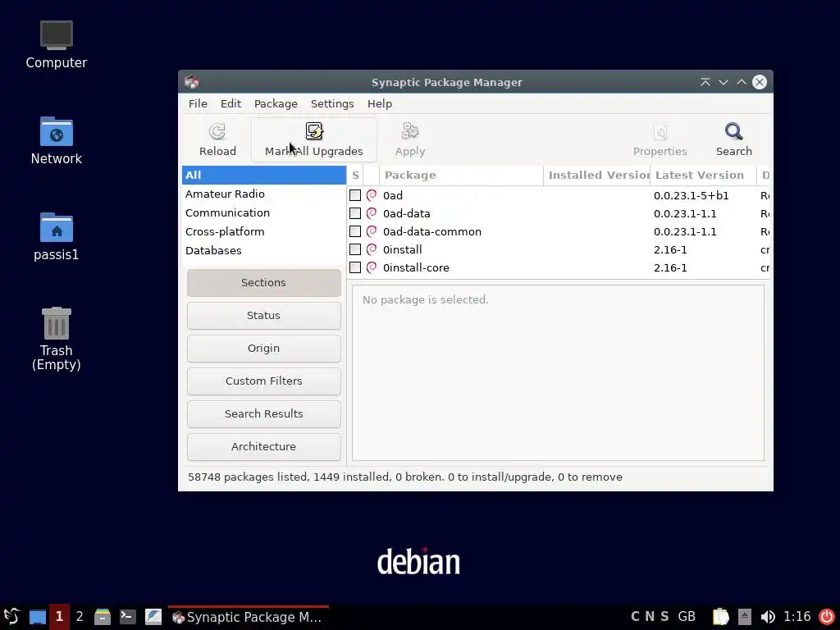840x630 pixels.
Task: Click the Synaptic icon in the title bar
Action: 192,82
